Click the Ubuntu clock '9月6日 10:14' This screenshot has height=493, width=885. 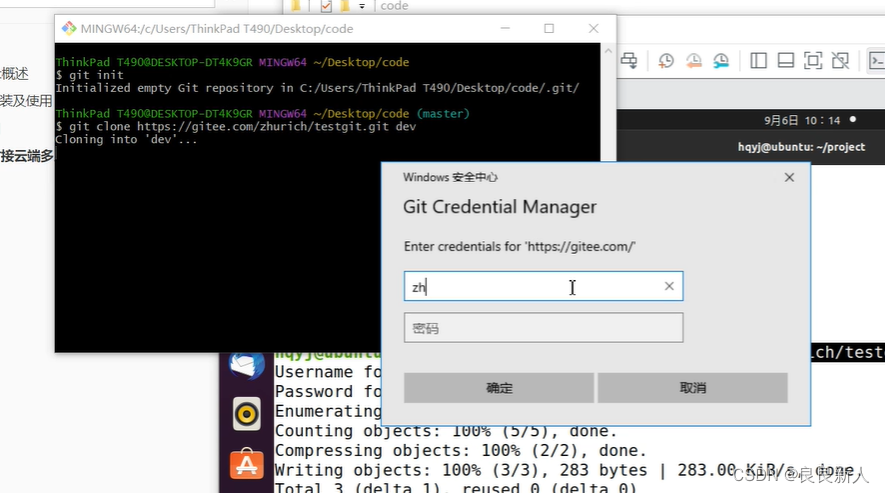pos(802,120)
